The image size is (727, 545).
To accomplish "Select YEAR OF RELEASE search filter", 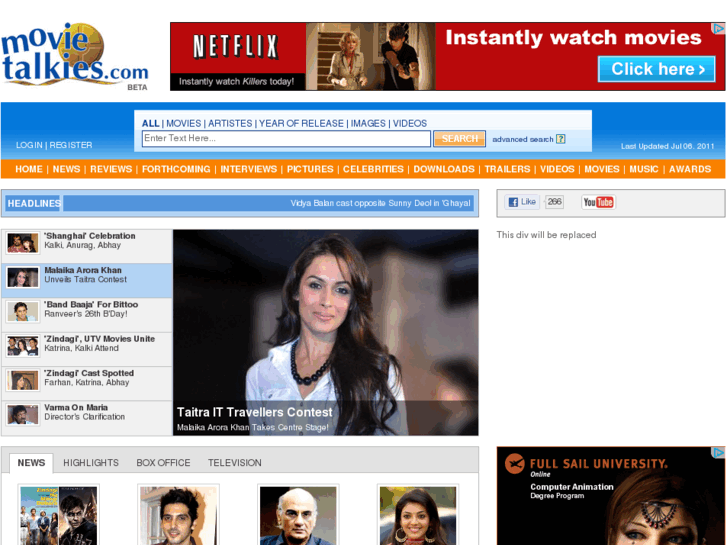I will click(x=301, y=123).
